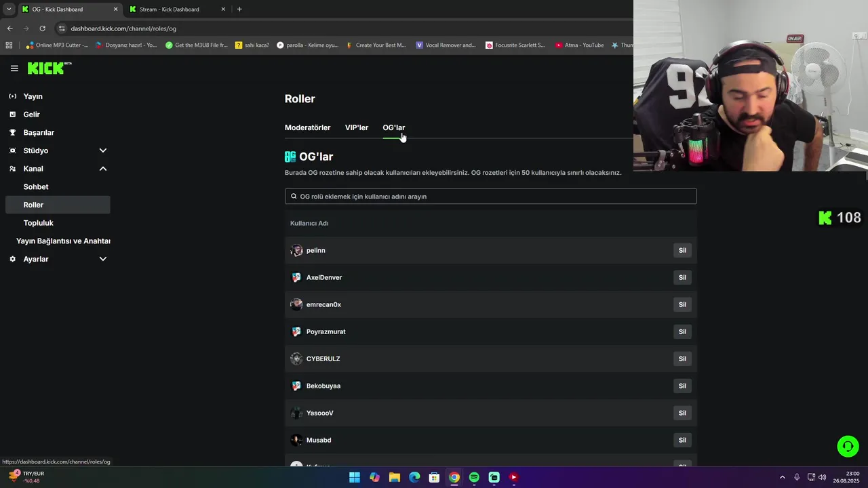868x488 pixels.
Task: Select Sohbet under Kanal
Action: tap(36, 187)
